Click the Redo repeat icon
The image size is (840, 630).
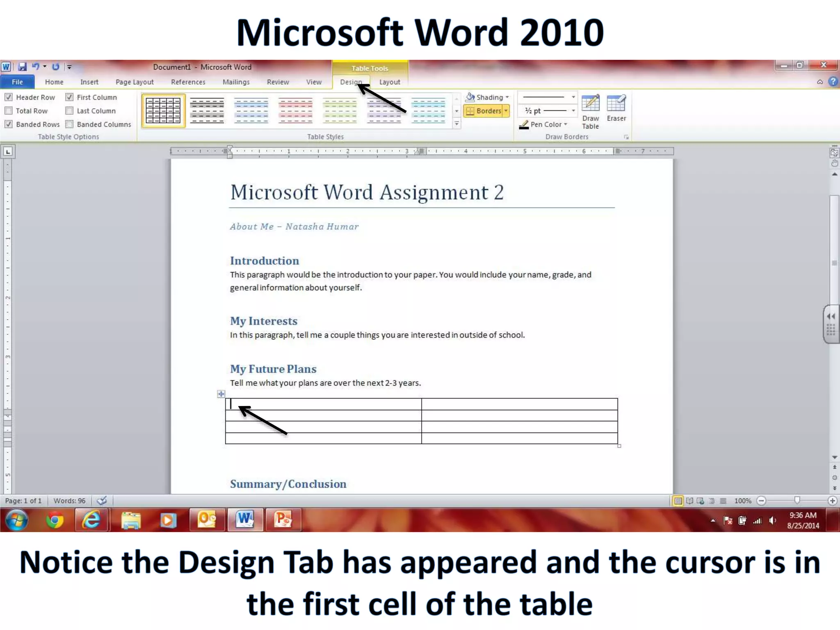click(x=55, y=66)
